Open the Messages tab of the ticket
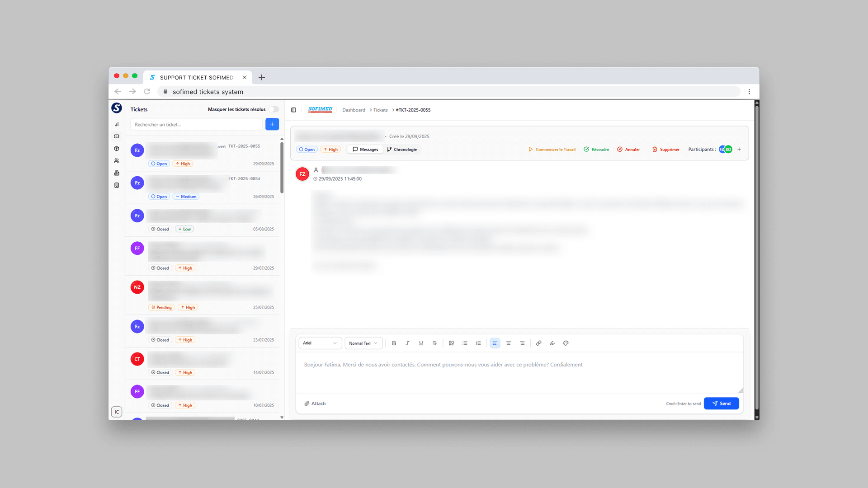Image resolution: width=868 pixels, height=488 pixels. 365,149
